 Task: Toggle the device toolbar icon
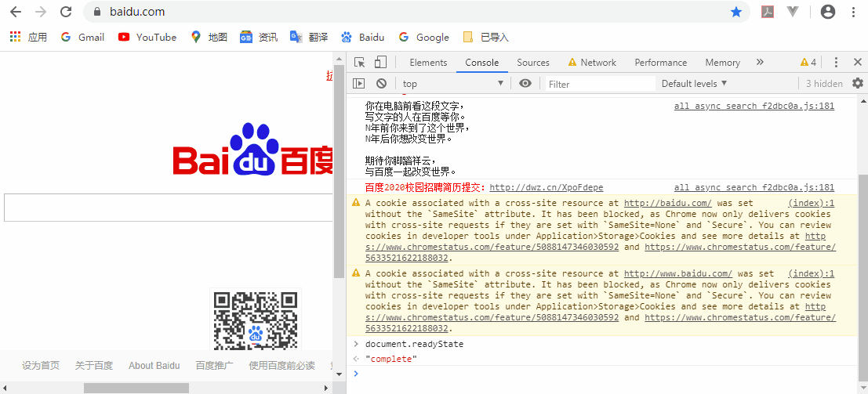(x=380, y=63)
